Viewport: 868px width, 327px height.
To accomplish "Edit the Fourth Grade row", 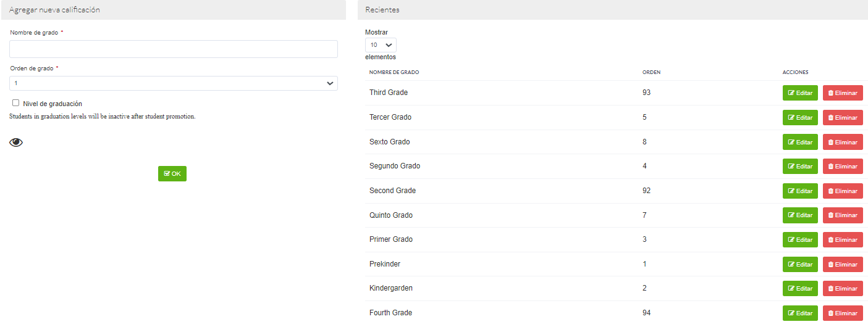I will tap(800, 313).
